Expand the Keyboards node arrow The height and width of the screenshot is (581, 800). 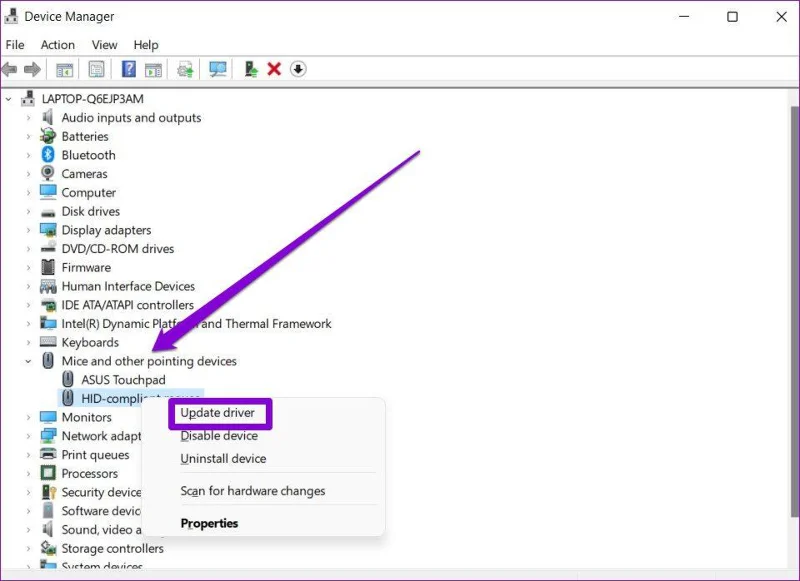click(29, 342)
